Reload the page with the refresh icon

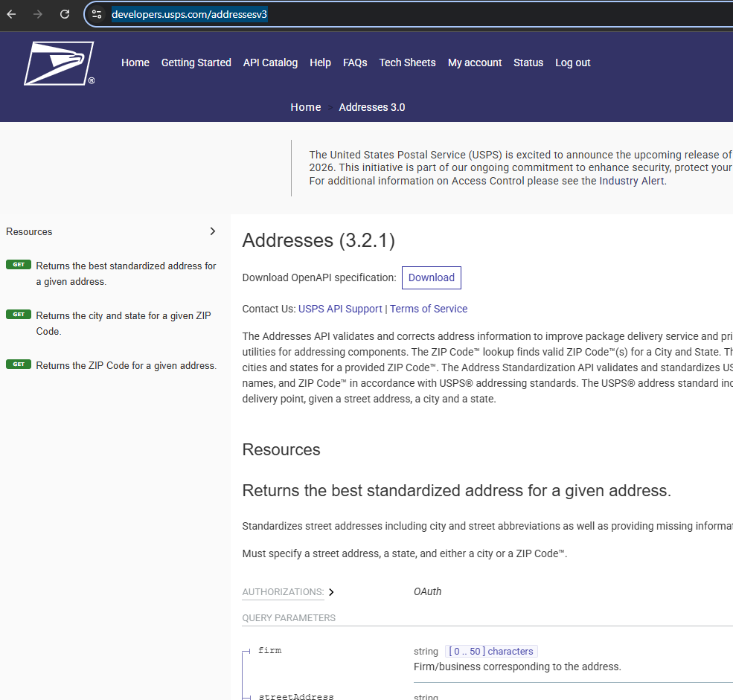pyautogui.click(x=65, y=14)
